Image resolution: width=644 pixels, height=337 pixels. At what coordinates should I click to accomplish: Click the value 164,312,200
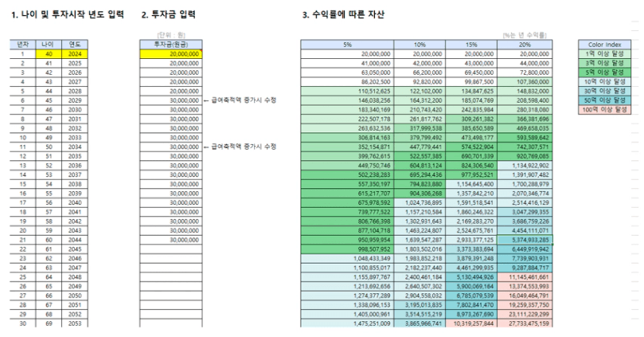(420, 100)
